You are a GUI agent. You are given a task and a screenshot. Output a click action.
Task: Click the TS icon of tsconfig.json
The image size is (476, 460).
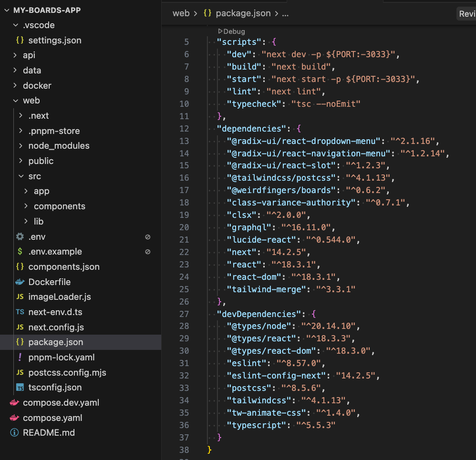19,387
